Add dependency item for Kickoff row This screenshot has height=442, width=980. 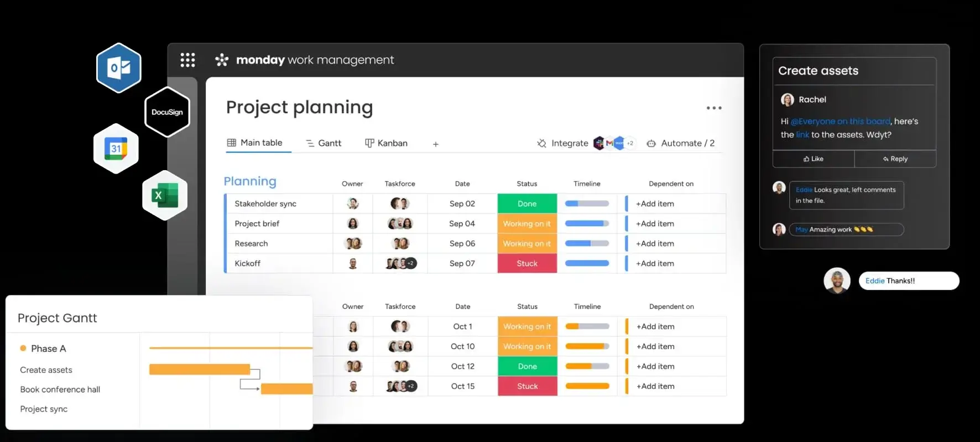[x=655, y=264]
